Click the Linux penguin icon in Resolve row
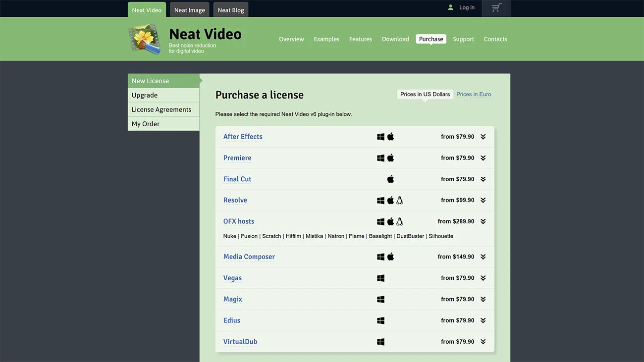This screenshot has width=644, height=362. pos(399,200)
